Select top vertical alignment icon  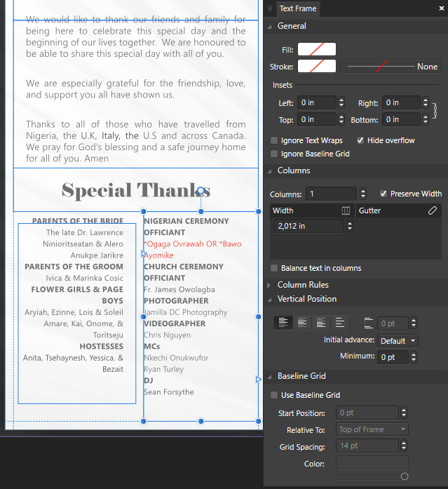click(283, 323)
